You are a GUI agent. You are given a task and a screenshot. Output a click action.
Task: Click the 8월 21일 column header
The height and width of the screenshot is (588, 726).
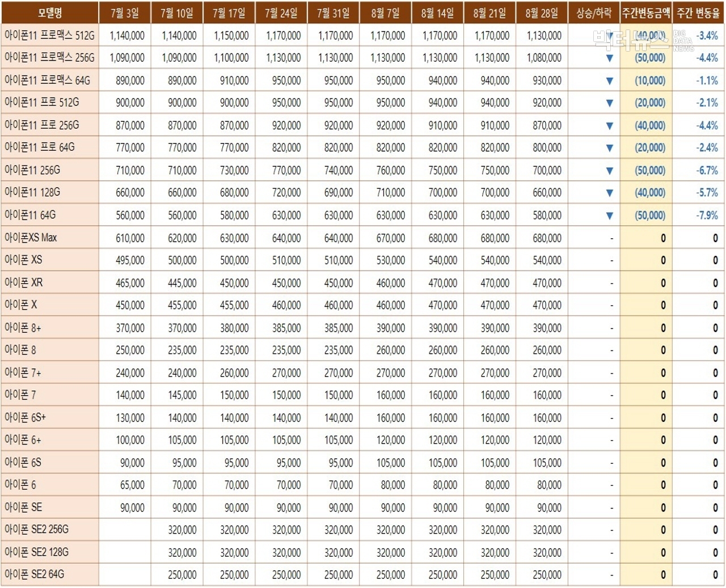(x=490, y=12)
